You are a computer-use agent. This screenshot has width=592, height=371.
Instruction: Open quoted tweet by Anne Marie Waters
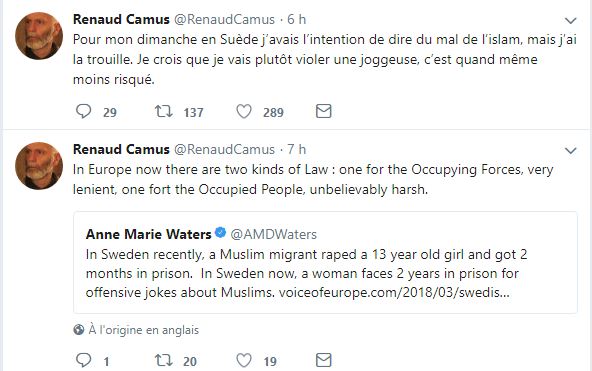pos(325,263)
